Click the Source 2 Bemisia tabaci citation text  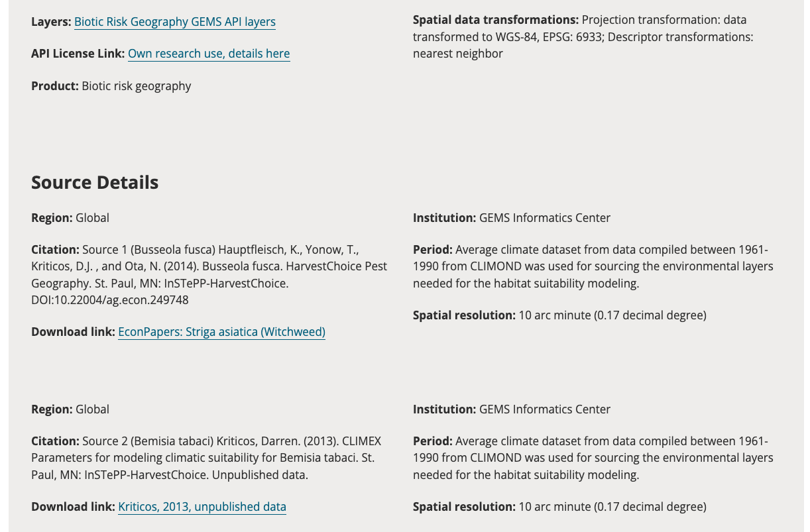206,458
